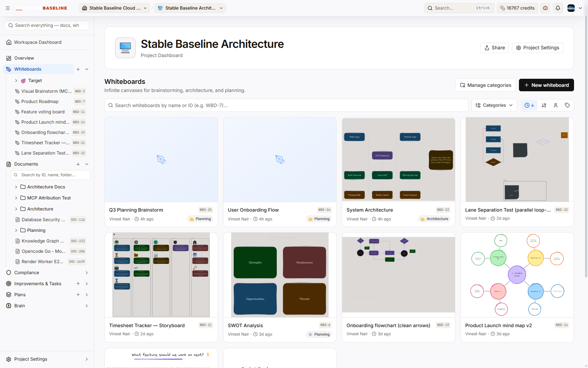
Task: Toggle filter by owner person icon
Action: pos(556,105)
